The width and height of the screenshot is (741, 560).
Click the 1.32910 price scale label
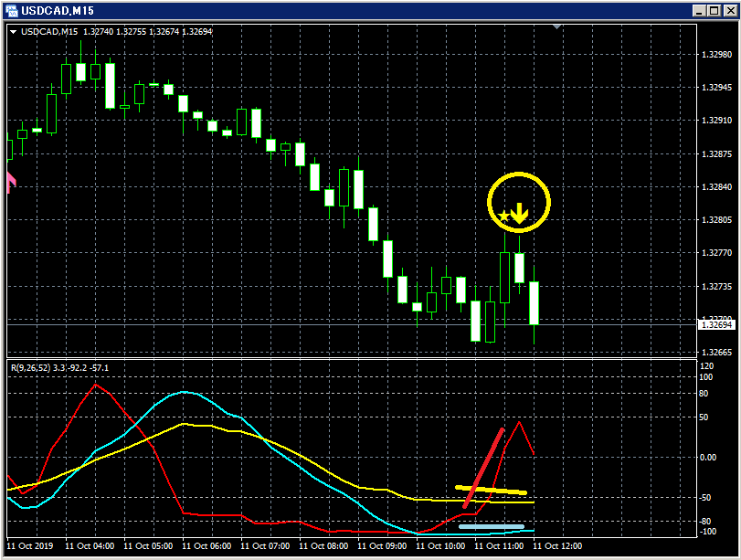(x=716, y=121)
